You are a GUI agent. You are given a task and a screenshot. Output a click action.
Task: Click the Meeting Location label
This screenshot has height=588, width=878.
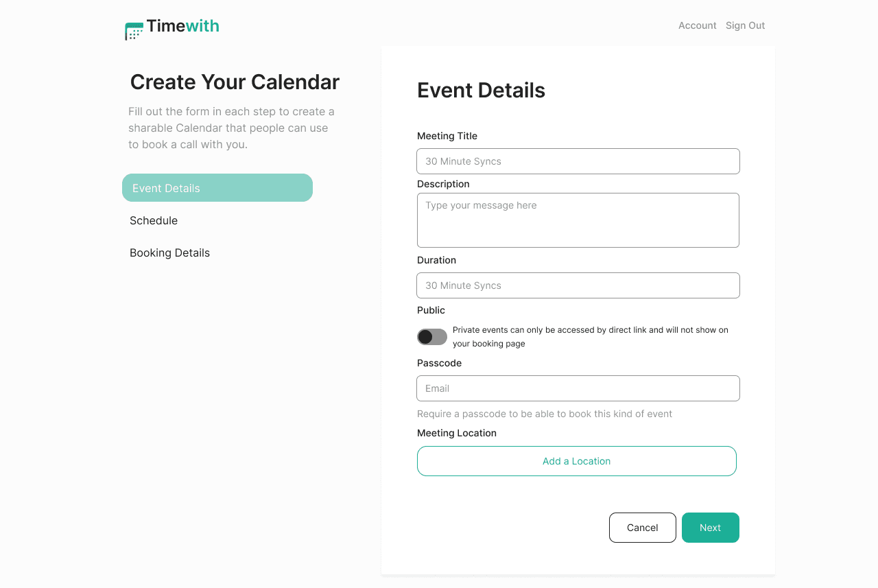[x=457, y=433]
